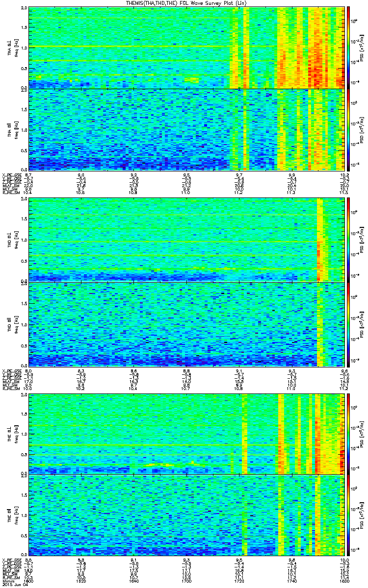Click the 1800 time tick label

pos(343,582)
